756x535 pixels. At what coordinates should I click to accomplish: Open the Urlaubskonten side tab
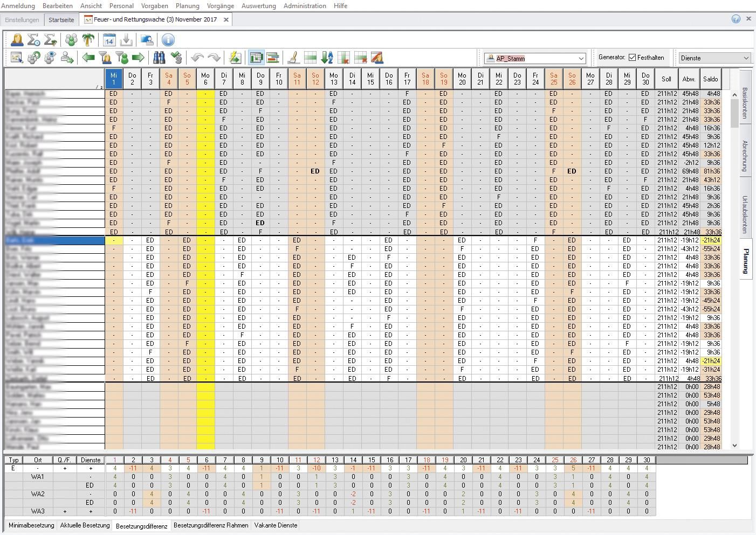click(x=745, y=214)
